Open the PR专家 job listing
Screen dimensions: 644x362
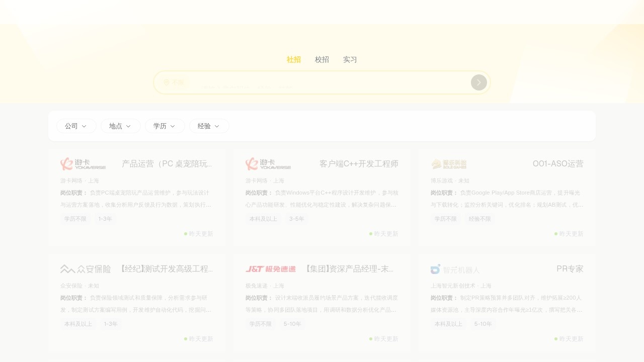pos(570,269)
